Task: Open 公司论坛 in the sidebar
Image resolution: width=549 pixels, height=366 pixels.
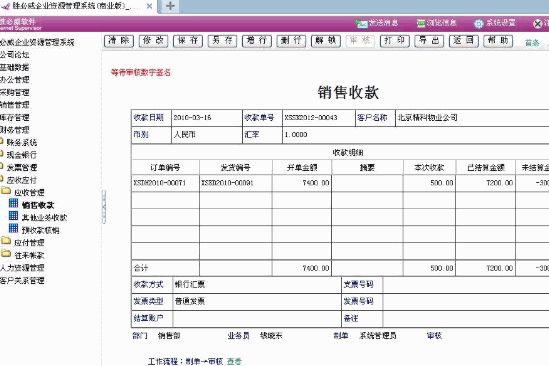Action: [14, 55]
